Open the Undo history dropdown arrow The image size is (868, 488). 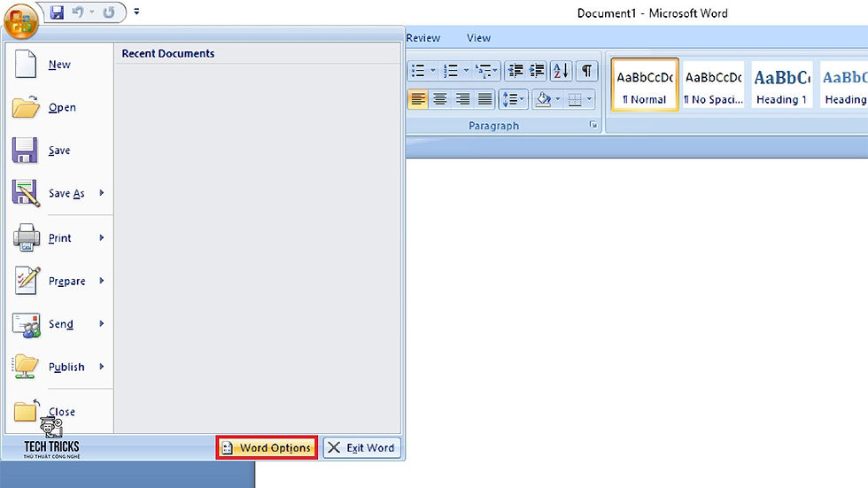coord(92,12)
